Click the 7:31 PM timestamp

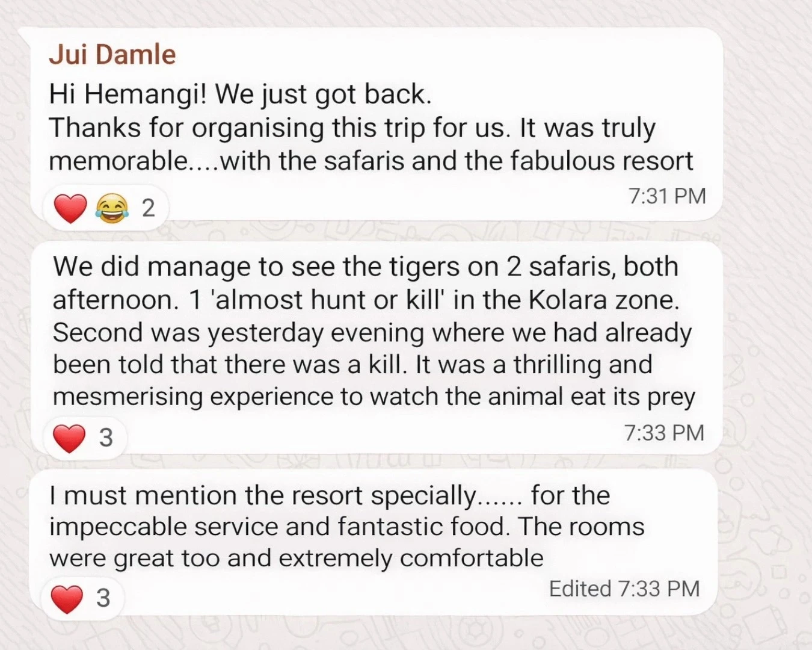pos(666,196)
